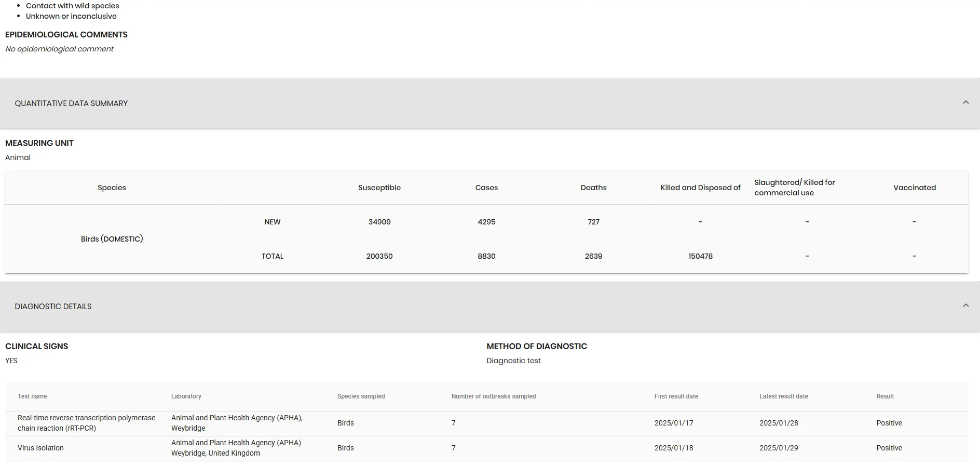Click the Deaths column header
Image resolution: width=980 pixels, height=466 pixels.
pos(593,188)
